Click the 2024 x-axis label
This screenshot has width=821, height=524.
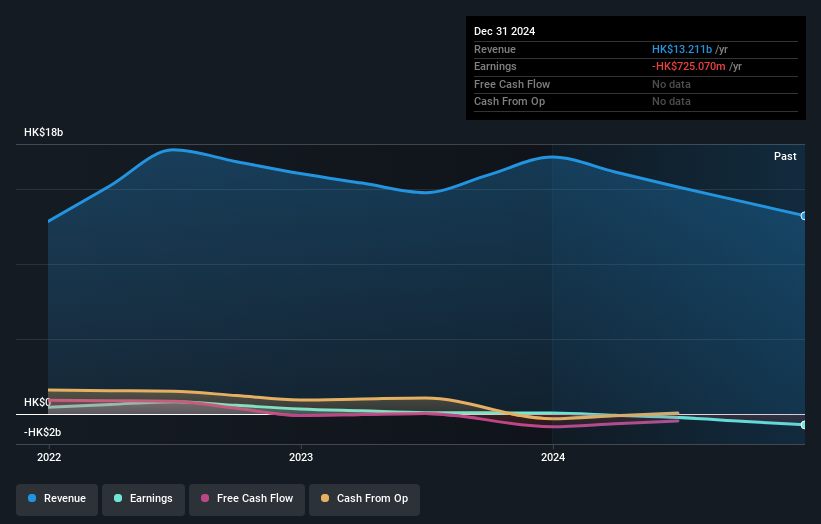click(x=553, y=458)
